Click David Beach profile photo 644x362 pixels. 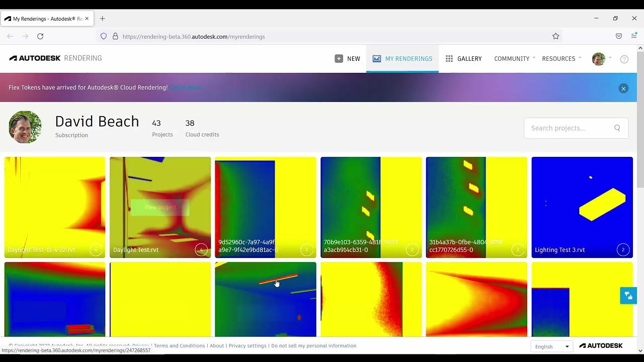point(25,127)
